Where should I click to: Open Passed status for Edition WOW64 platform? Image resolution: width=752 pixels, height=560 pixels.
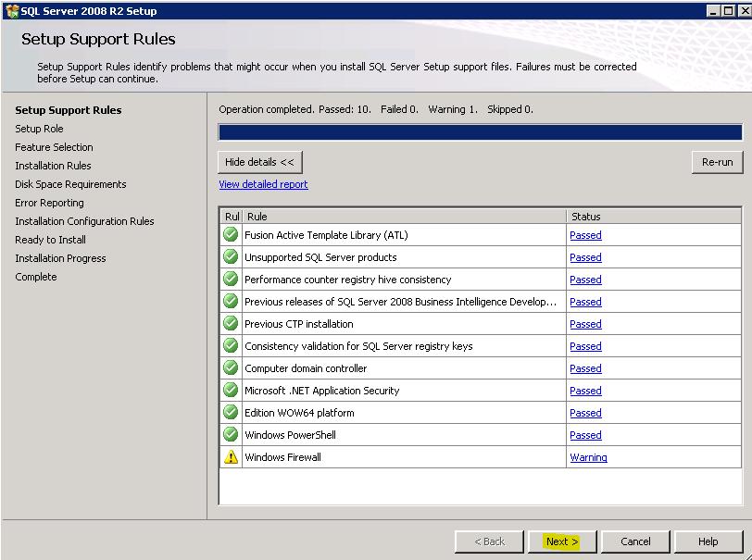point(585,413)
